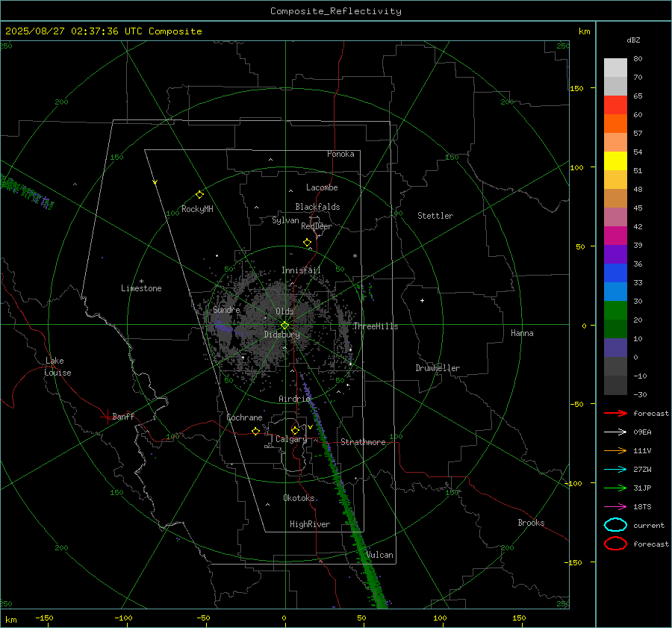This screenshot has height=628, width=672.
Task: Select the red 65 dBZ color swatch
Action: pos(615,105)
